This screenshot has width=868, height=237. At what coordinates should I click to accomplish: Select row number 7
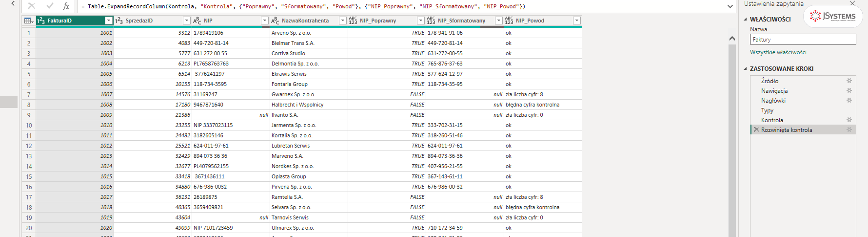click(x=29, y=94)
